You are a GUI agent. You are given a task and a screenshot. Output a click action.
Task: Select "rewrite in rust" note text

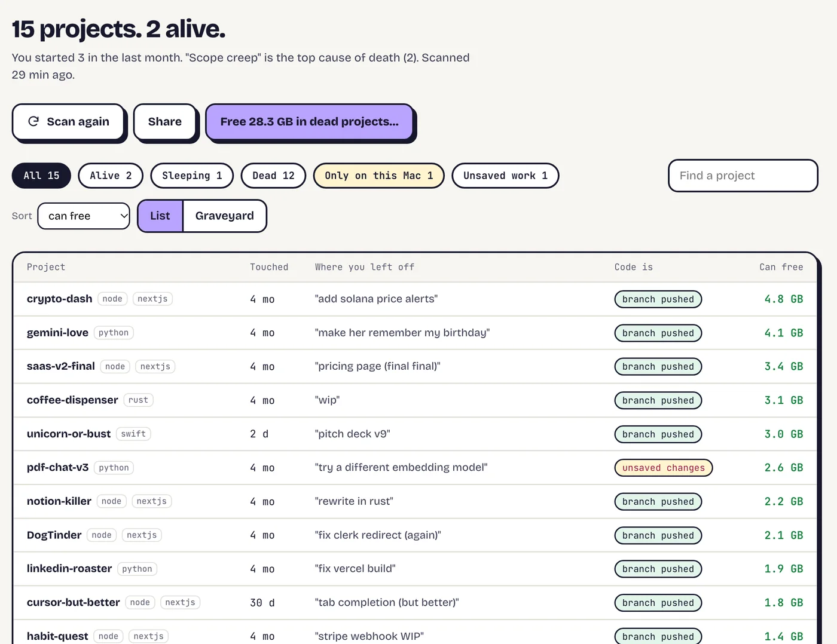(354, 501)
